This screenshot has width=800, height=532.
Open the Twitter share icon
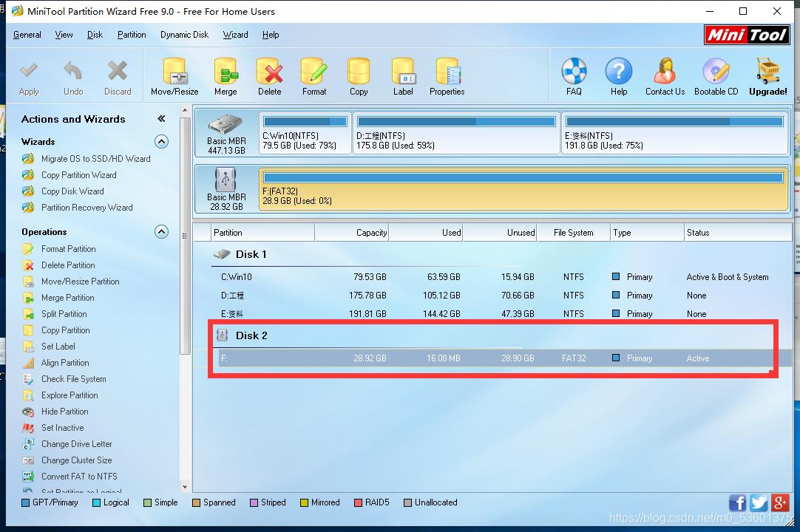pyautogui.click(x=759, y=503)
